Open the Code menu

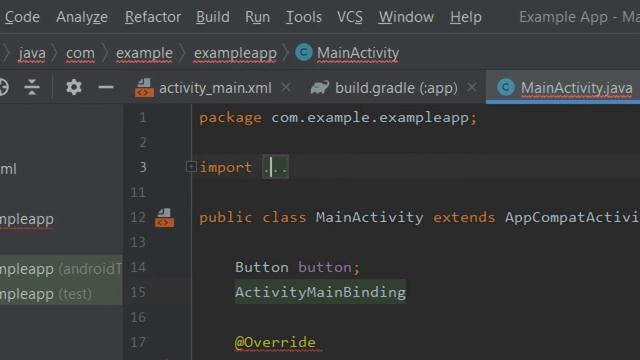tap(22, 17)
